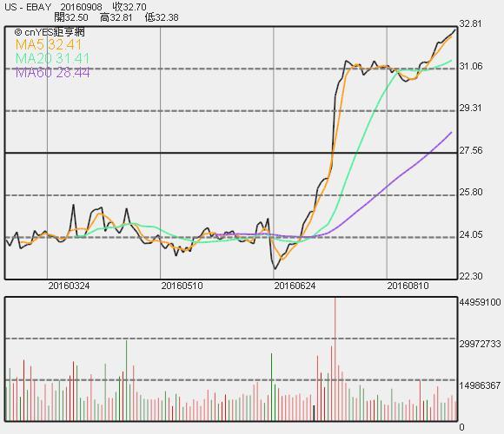Click the MA20 31.41 legend label
Screen dimensions: 504x434
click(x=52, y=58)
